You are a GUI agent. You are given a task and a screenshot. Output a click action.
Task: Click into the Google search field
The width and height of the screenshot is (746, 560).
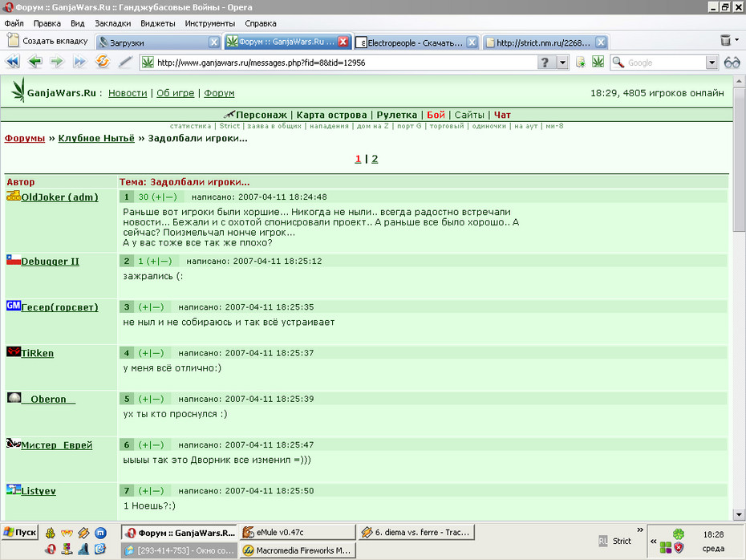pos(665,63)
